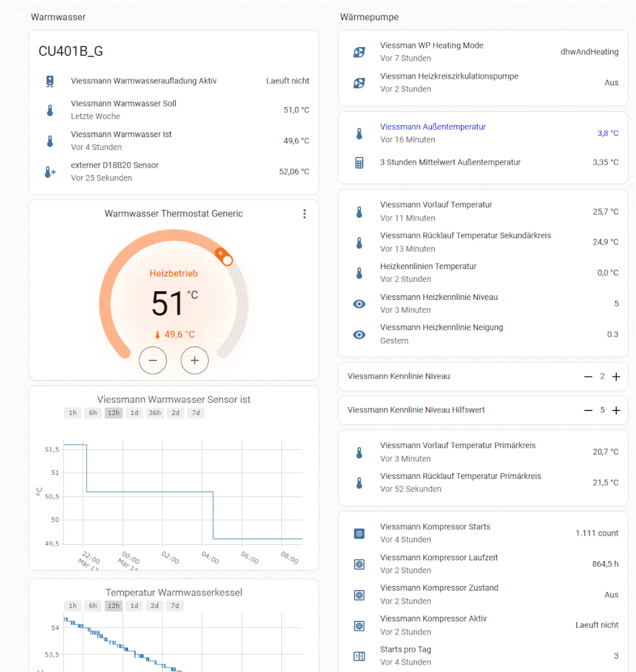636x672 pixels.
Task: Click the CU401B_G card title
Action: 71,51
